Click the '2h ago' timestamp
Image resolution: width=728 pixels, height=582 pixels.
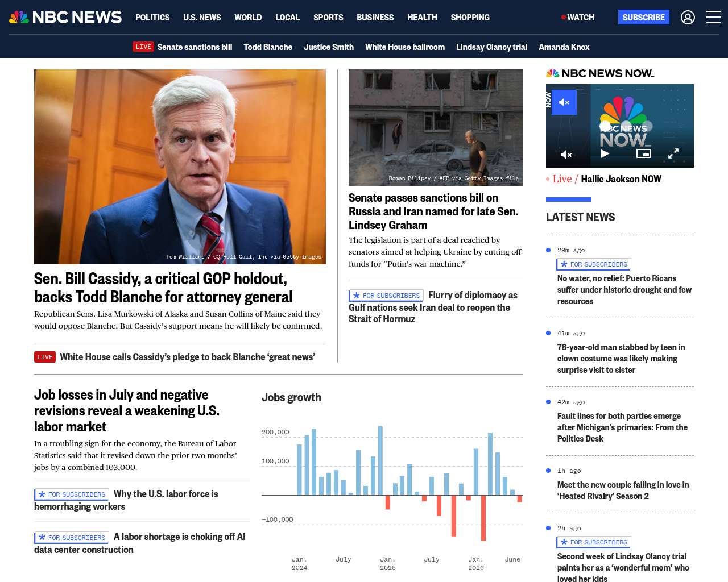[x=569, y=528]
